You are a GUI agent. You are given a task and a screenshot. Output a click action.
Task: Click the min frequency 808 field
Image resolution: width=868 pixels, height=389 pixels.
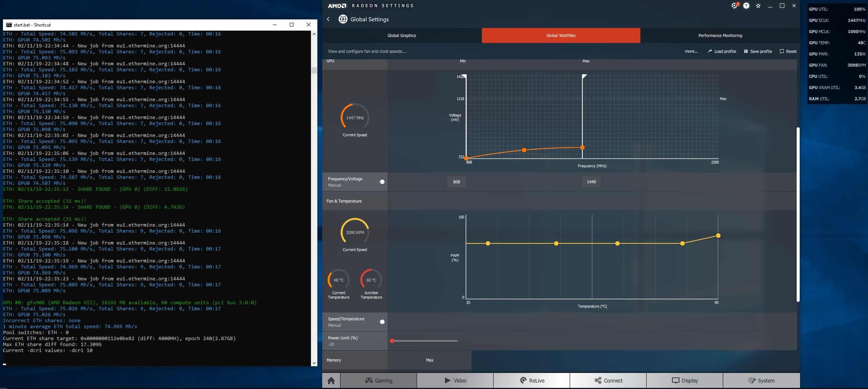pos(457,182)
